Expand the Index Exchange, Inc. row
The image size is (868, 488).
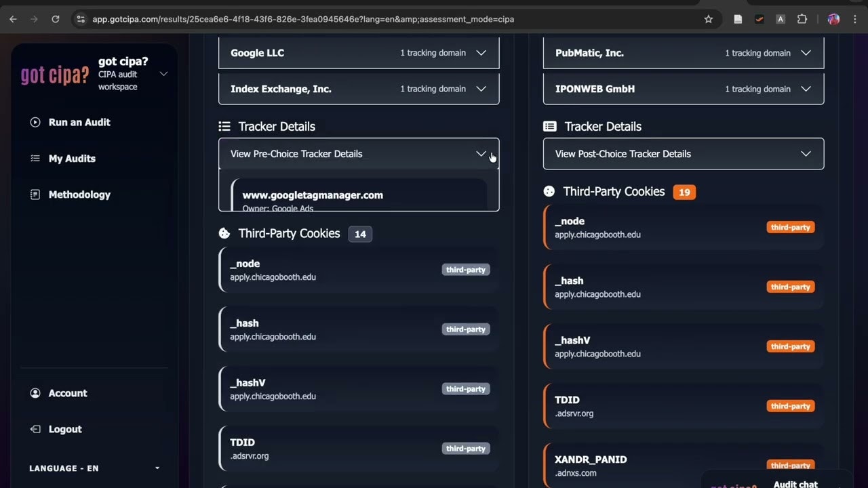[359, 89]
